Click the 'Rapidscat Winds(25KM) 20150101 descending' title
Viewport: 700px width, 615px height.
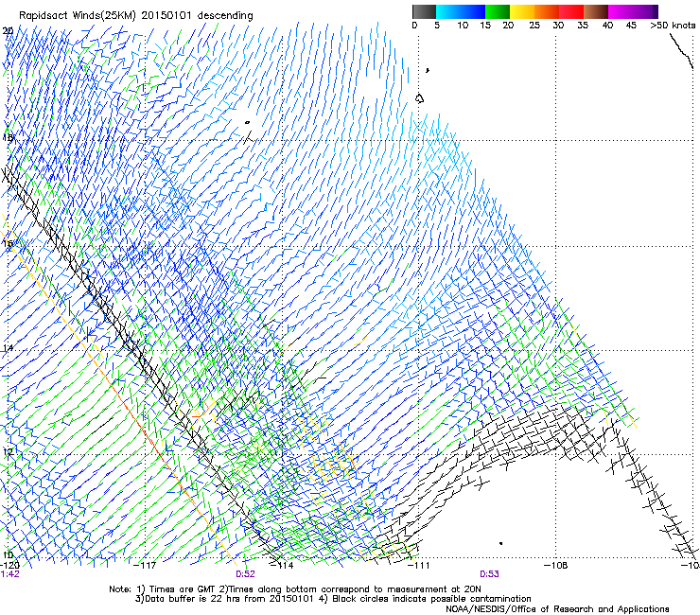tap(135, 16)
